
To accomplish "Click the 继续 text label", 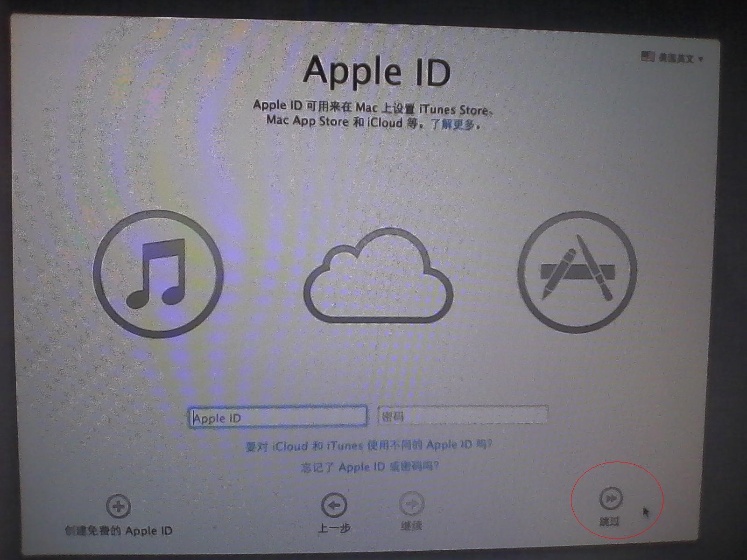I will [412, 526].
